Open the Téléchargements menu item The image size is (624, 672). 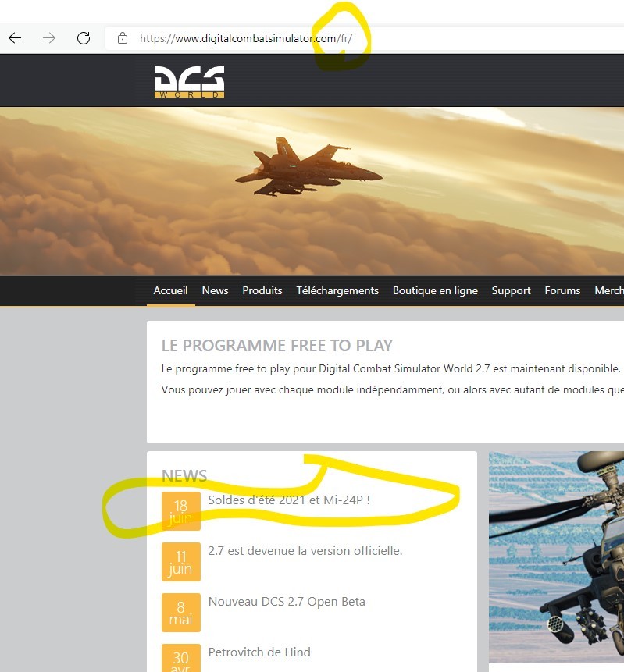pyautogui.click(x=337, y=290)
